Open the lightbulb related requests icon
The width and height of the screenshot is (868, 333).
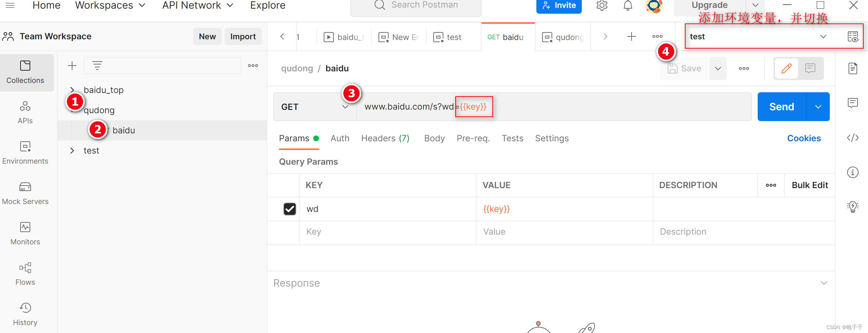853,207
